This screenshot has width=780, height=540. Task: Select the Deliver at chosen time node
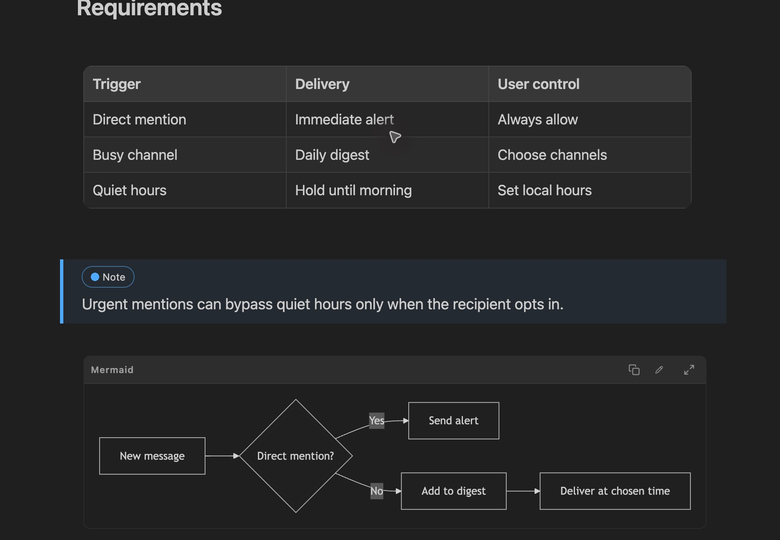(x=615, y=491)
